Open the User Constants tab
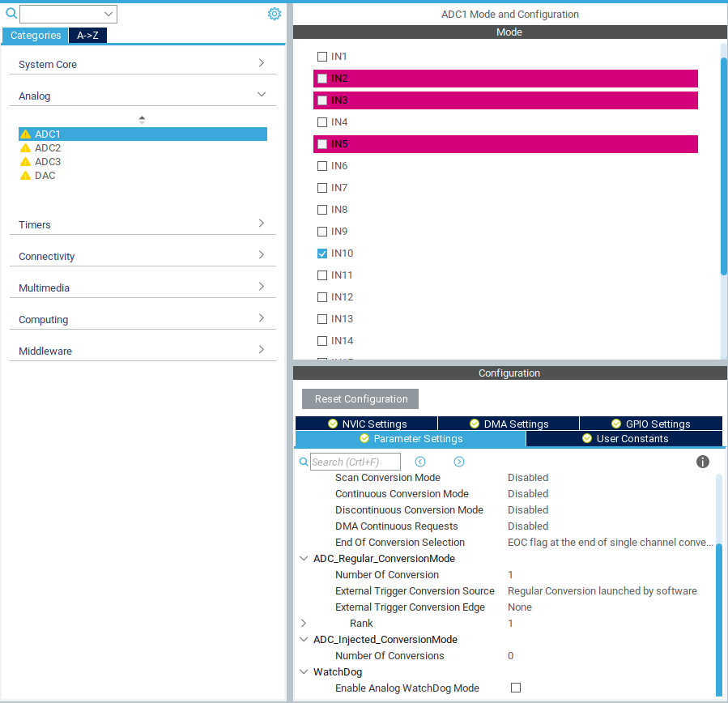This screenshot has height=703, width=728. 624,438
